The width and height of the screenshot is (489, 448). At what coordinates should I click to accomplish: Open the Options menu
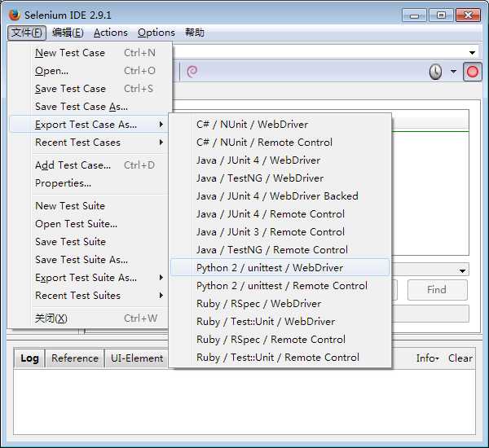[x=156, y=33]
